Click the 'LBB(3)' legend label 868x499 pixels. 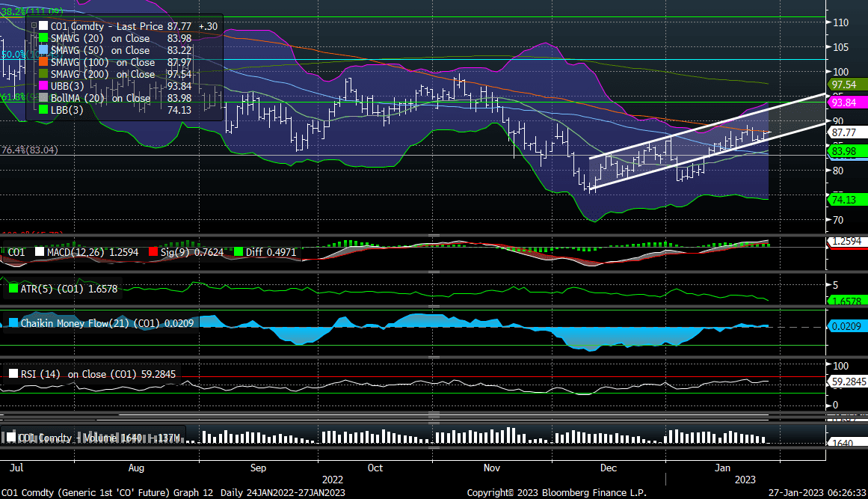click(x=67, y=110)
